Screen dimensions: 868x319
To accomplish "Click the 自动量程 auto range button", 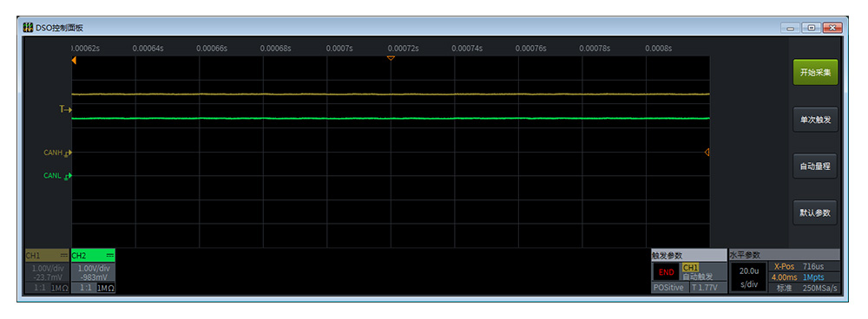I will point(815,166).
